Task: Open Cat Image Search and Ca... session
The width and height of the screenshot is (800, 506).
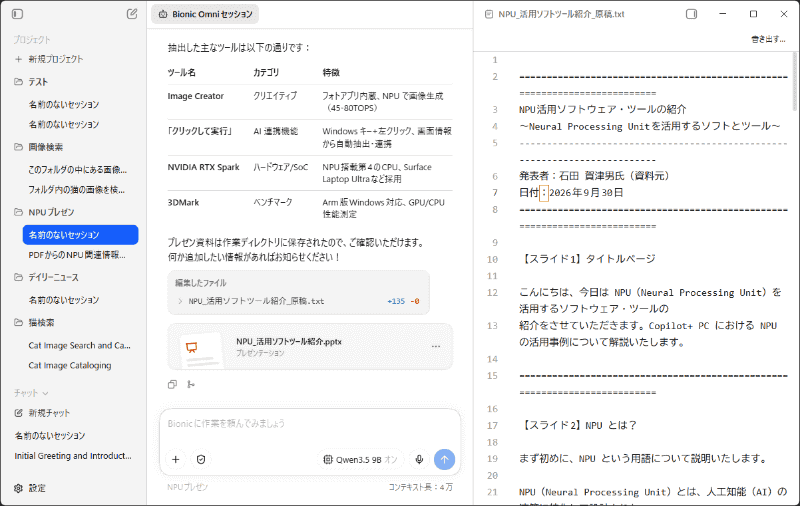Action: tap(80, 345)
